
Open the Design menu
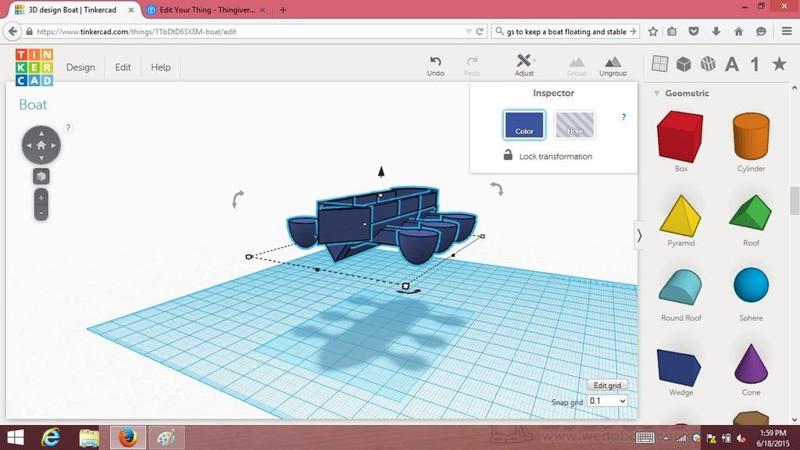point(81,67)
